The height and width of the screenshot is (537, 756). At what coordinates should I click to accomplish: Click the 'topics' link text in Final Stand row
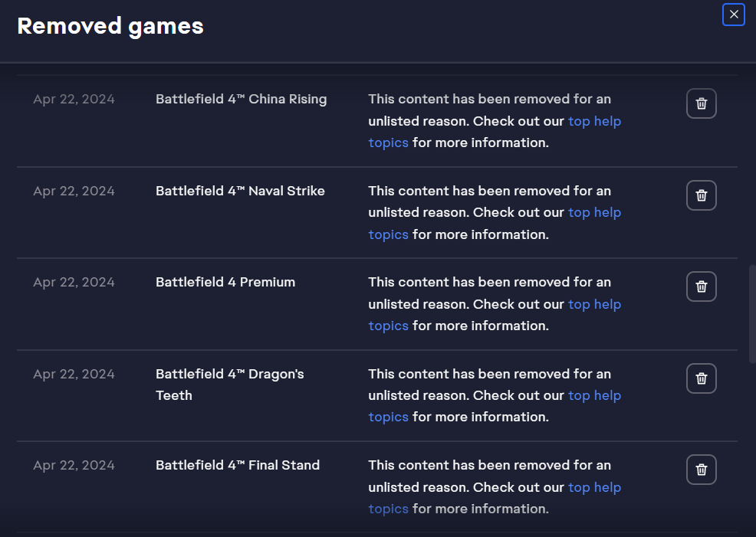pyautogui.click(x=388, y=509)
